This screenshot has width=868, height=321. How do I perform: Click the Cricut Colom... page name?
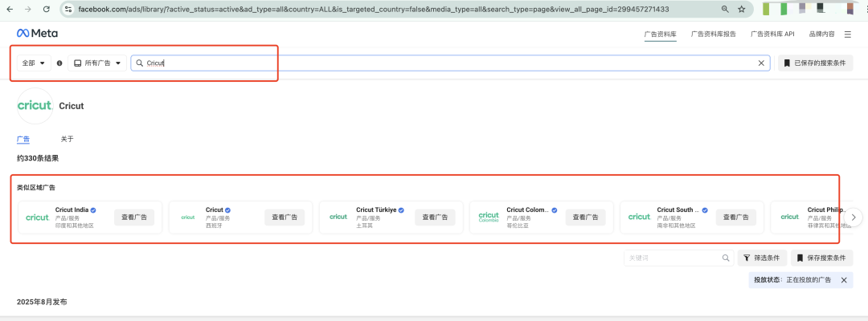527,209
